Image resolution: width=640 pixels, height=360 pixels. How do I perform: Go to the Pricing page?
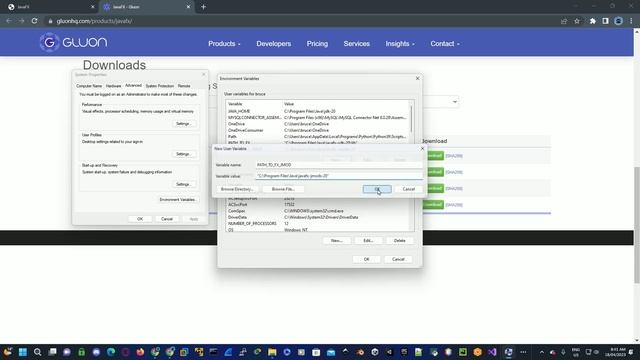[317, 44]
